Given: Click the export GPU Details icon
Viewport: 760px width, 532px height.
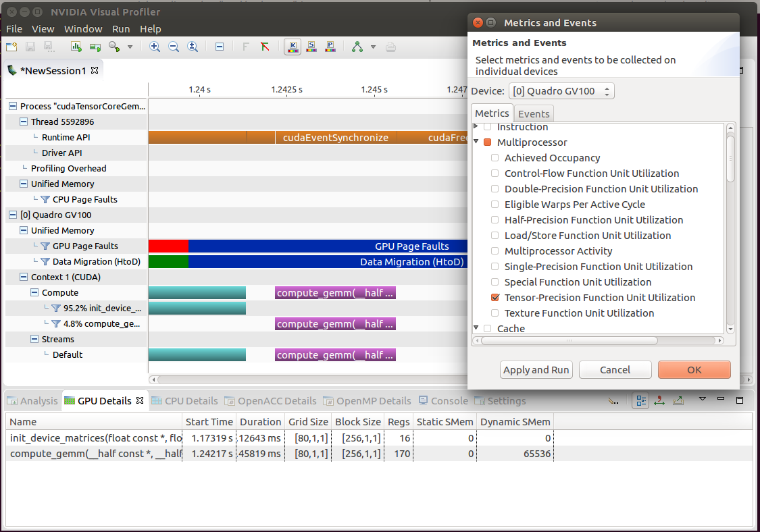Looking at the screenshot, I should click(x=678, y=400).
